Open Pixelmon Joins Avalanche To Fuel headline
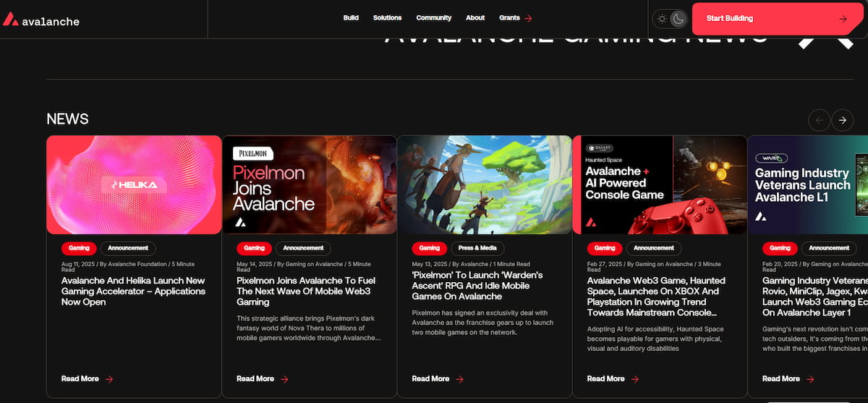Viewport: 868px width, 403px height. (305, 291)
